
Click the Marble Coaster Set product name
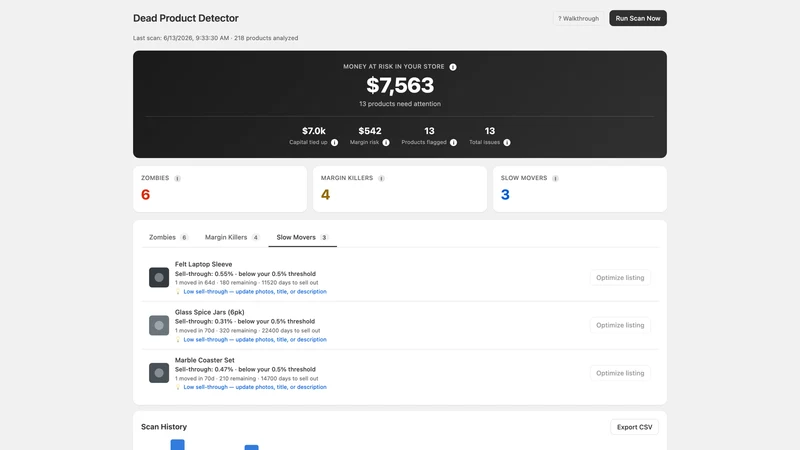[x=205, y=360]
